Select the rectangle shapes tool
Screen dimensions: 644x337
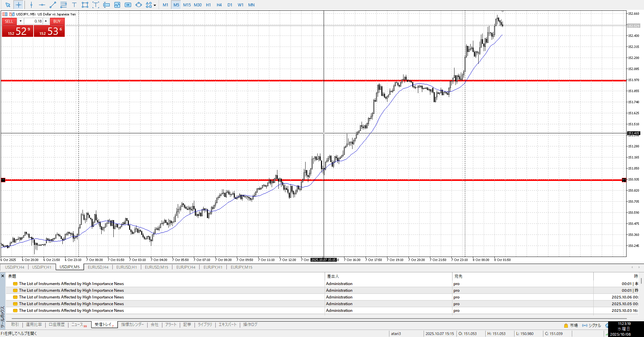[85, 5]
